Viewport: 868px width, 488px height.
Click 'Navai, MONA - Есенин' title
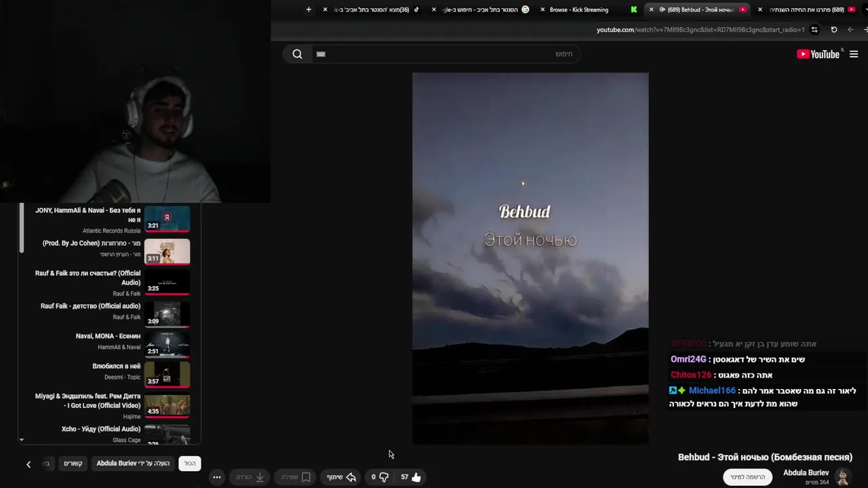pyautogui.click(x=108, y=336)
